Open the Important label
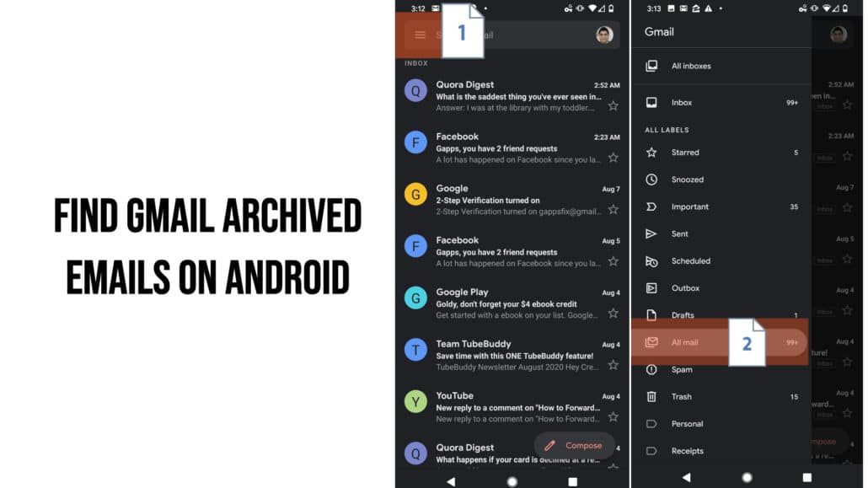This screenshot has height=488, width=868. pyautogui.click(x=721, y=206)
